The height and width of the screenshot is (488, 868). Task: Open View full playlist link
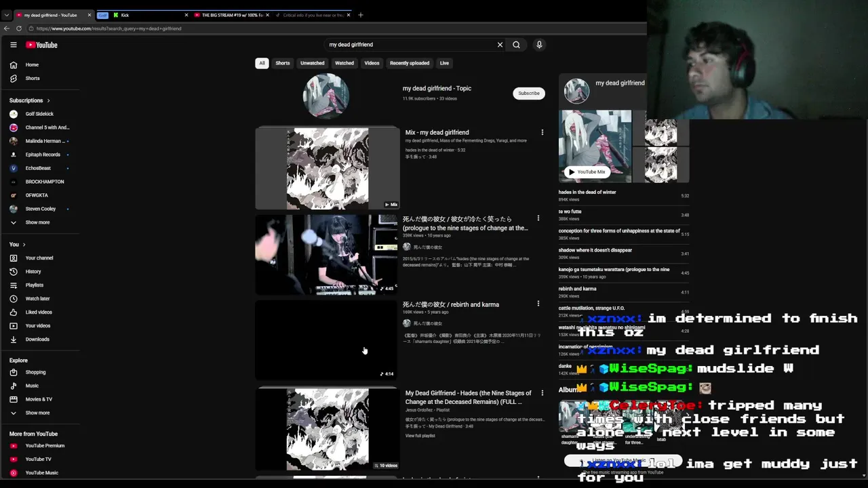[420, 436]
